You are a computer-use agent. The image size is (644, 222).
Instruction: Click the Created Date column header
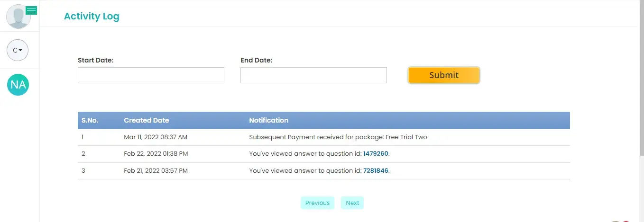(x=146, y=120)
